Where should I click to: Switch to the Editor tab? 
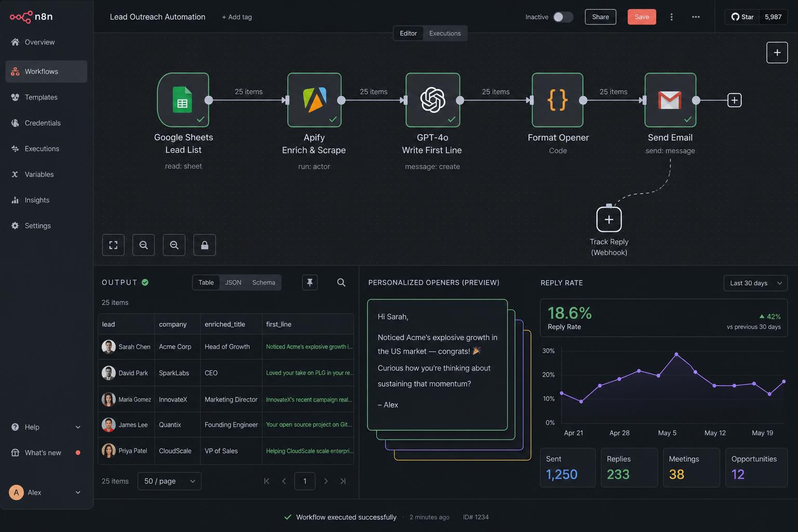coord(408,33)
